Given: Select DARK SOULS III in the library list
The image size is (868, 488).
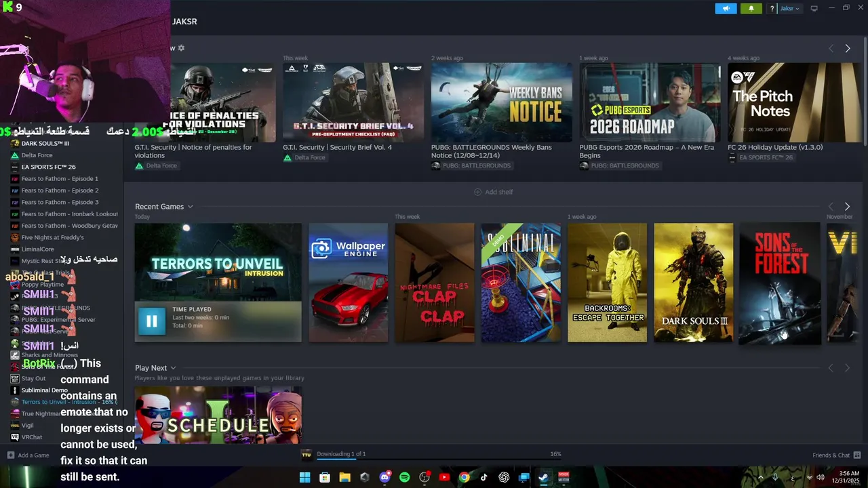Looking at the screenshot, I should tap(45, 144).
